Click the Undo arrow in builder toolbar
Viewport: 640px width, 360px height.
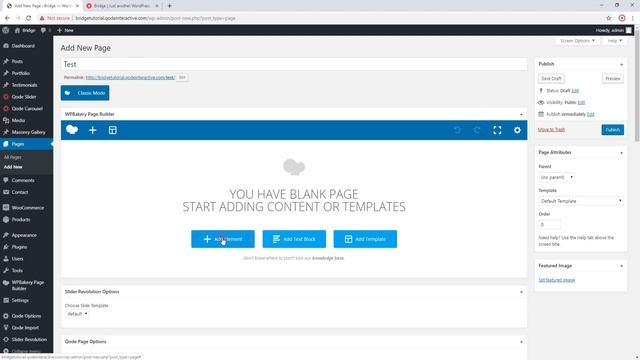(x=457, y=130)
